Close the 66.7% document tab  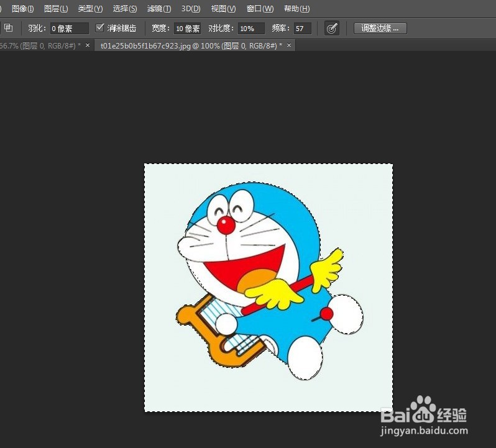point(88,45)
